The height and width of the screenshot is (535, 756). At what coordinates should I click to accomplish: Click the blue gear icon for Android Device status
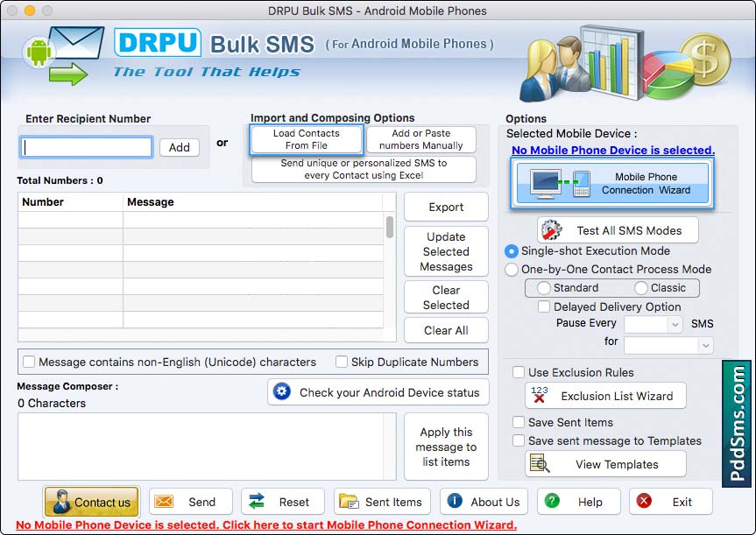pyautogui.click(x=281, y=391)
